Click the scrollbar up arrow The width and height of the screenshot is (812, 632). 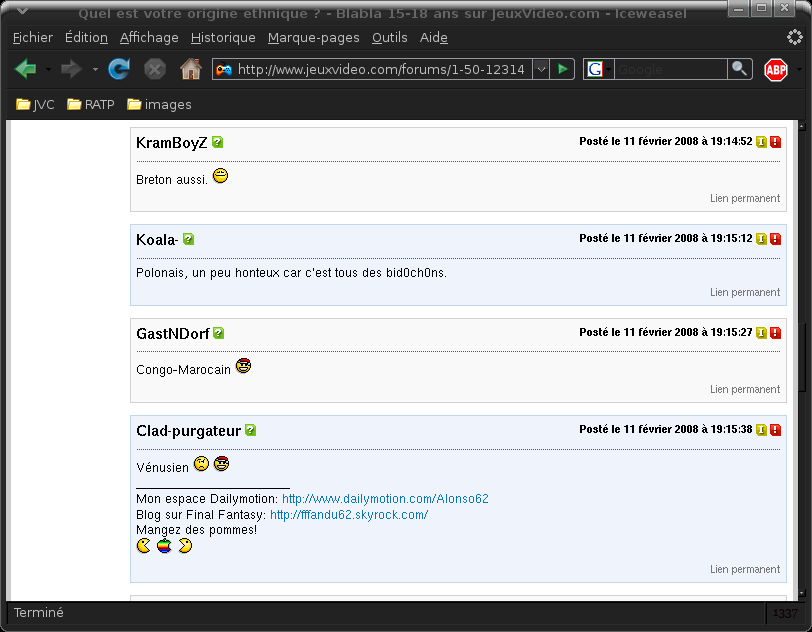802,126
